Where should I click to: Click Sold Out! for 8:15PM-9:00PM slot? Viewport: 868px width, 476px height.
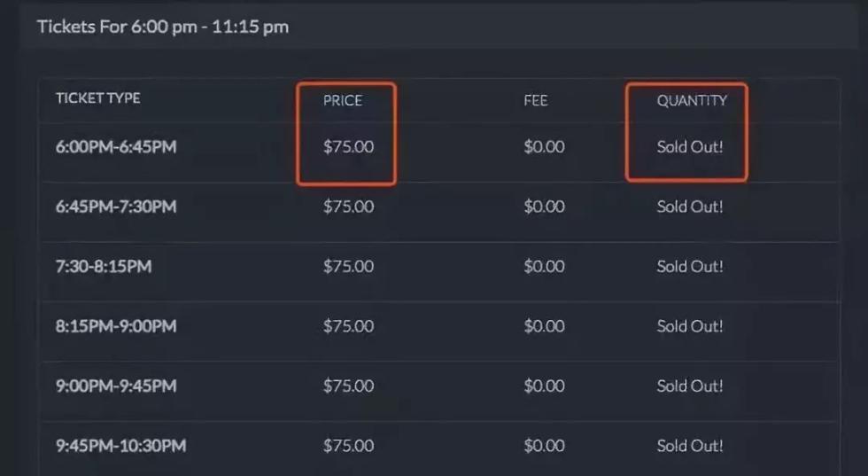click(690, 326)
